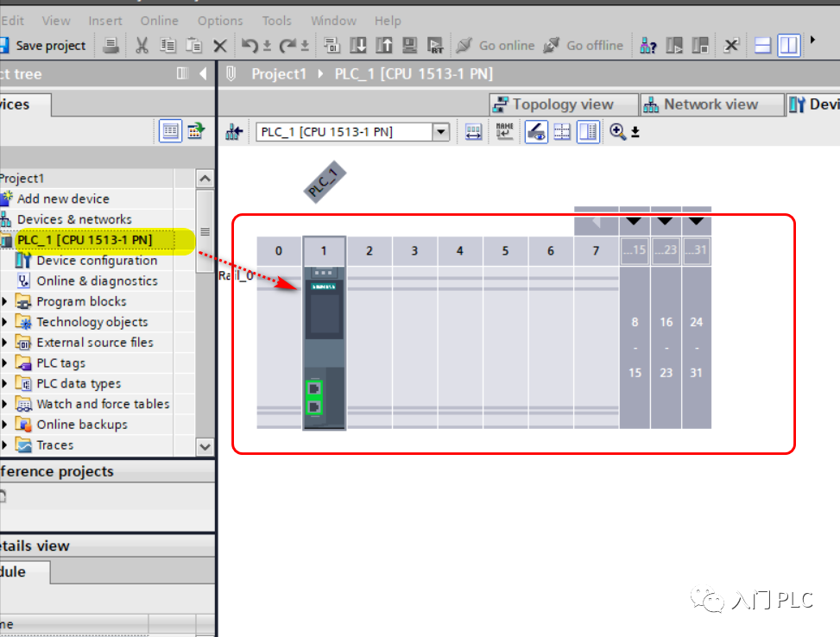Open the PLC_1 device selector dropdown
The width and height of the screenshot is (840, 637).
click(x=441, y=131)
